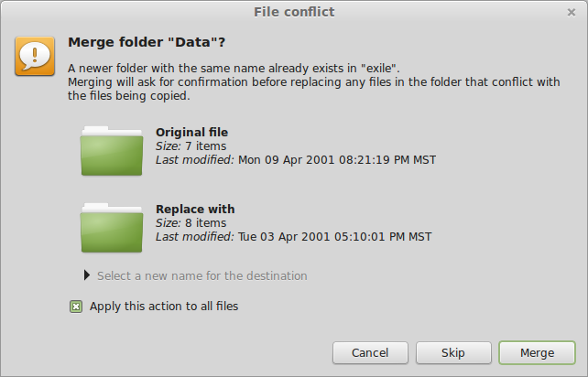Skip this conflicting folder
Image resolution: width=588 pixels, height=377 pixels.
point(453,352)
